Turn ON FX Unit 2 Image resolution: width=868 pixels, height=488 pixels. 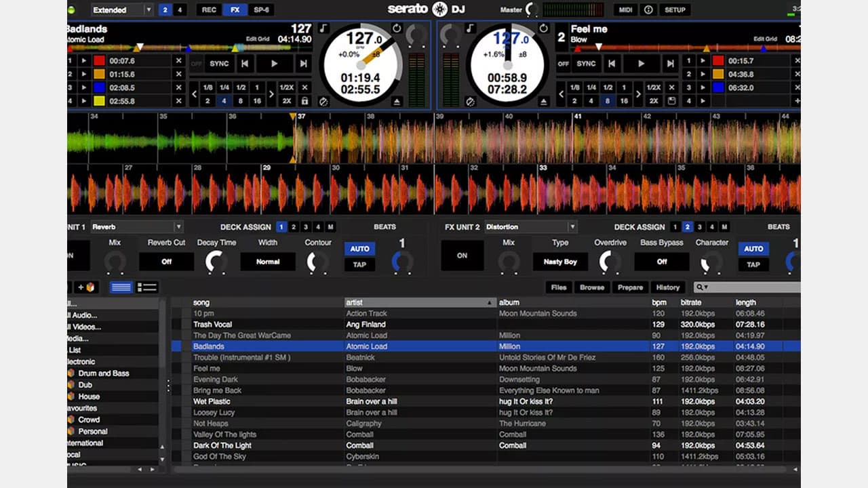click(x=462, y=256)
